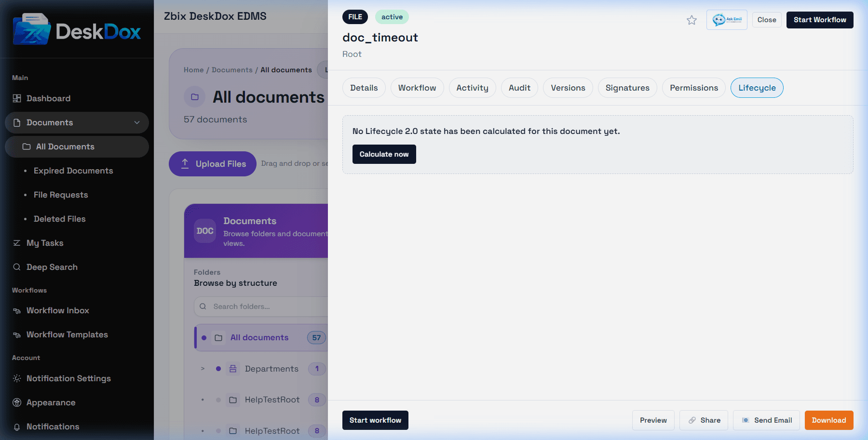The width and height of the screenshot is (868, 440).
Task: Switch to the Audit tab
Action: pyautogui.click(x=519, y=88)
